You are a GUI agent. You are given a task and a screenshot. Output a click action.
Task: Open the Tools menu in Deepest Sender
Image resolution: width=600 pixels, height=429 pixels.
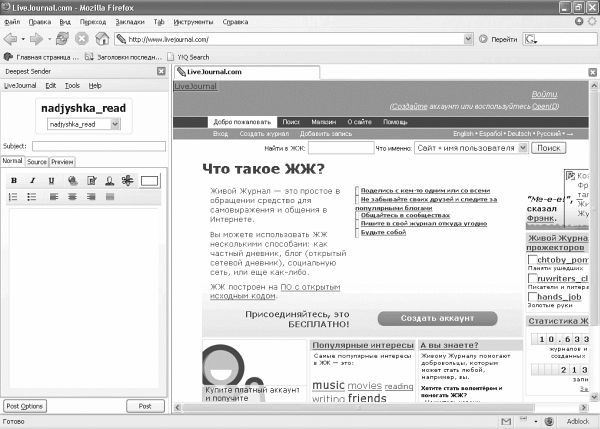72,86
